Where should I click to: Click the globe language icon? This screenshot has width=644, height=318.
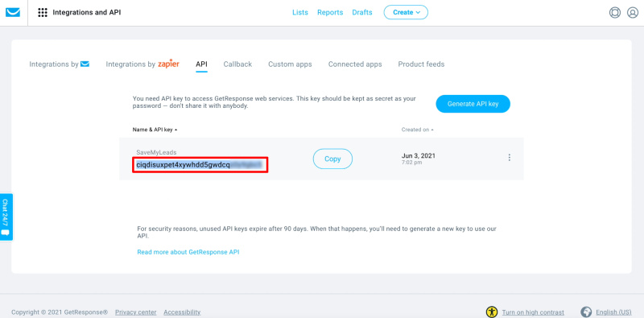586,312
